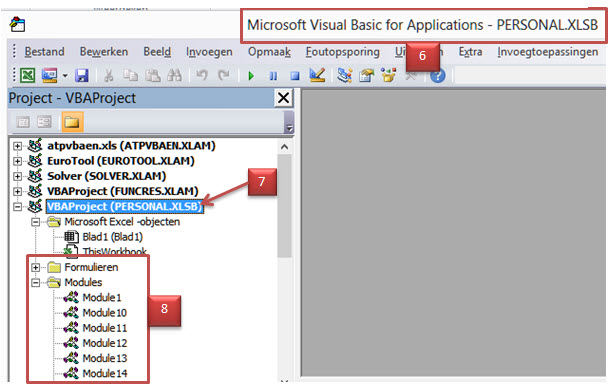Open the Invoegtoepassingen menu
Screen dimensions: 609x387
[x=548, y=52]
